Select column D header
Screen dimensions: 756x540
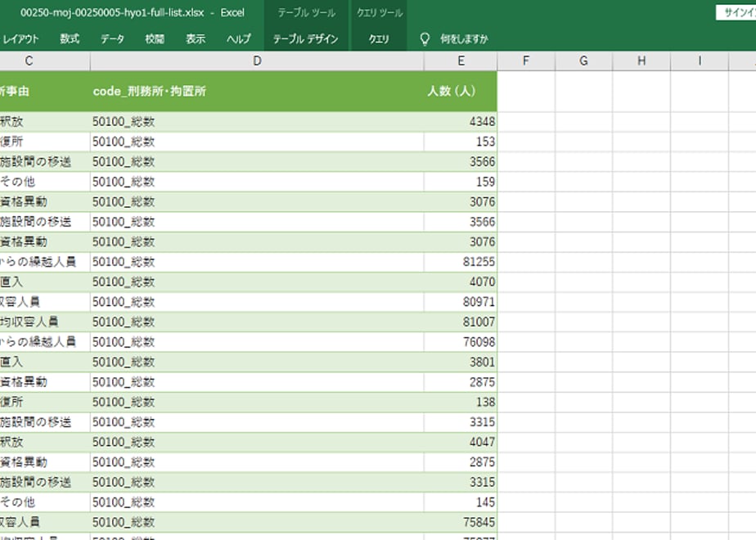point(257,61)
